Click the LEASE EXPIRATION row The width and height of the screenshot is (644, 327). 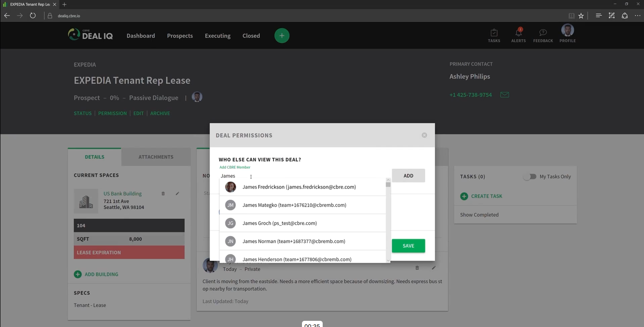129,252
